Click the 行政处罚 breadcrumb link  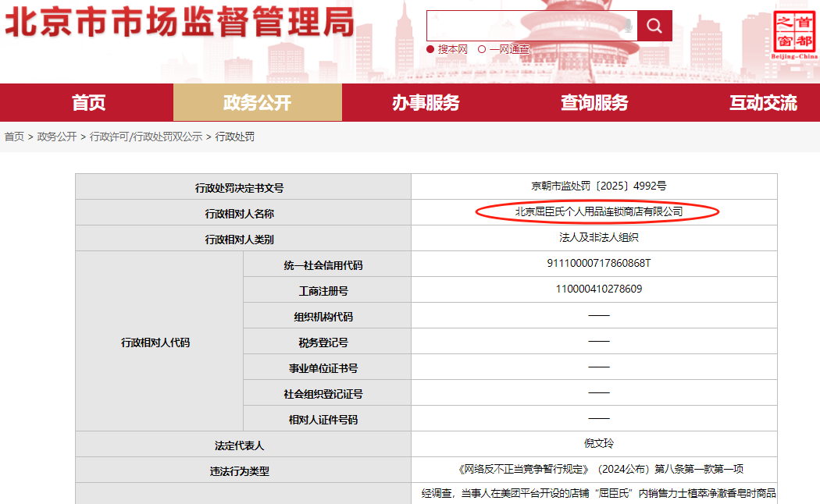pyautogui.click(x=235, y=137)
